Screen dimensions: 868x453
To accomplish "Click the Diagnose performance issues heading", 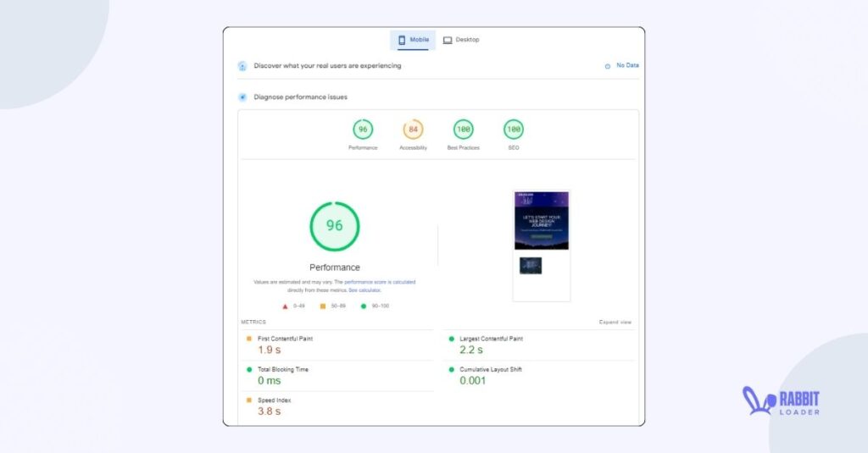I will pyautogui.click(x=301, y=97).
